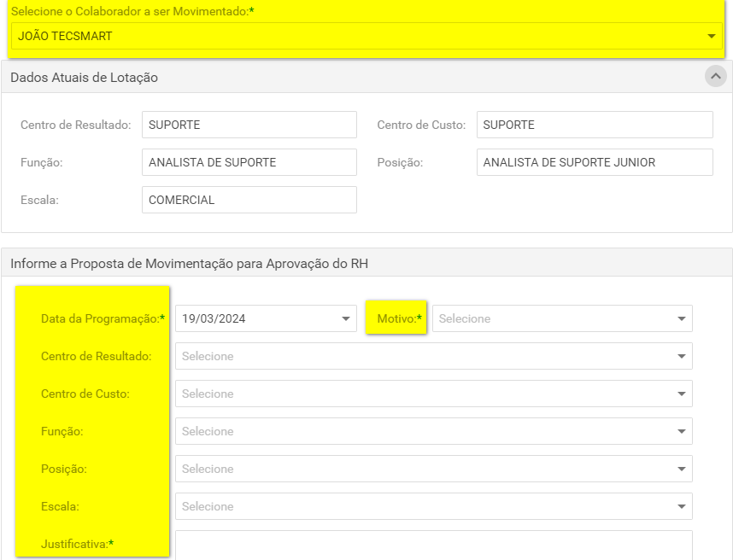The height and width of the screenshot is (560, 733).
Task: Open the Data da Programação date arrow
Action: click(x=346, y=318)
